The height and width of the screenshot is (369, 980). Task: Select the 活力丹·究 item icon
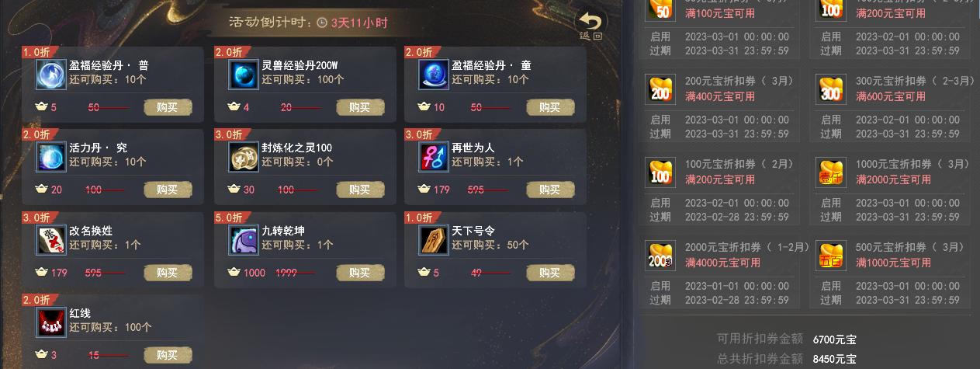click(x=51, y=157)
